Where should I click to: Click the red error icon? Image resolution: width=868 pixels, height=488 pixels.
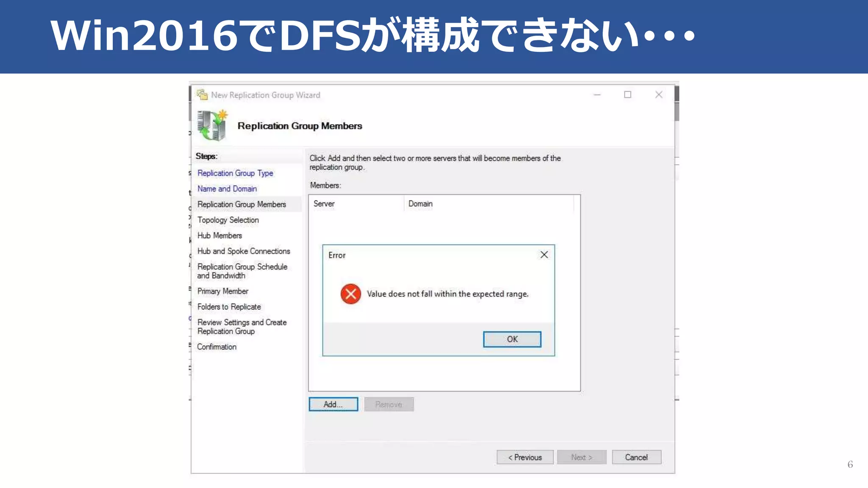[351, 294]
